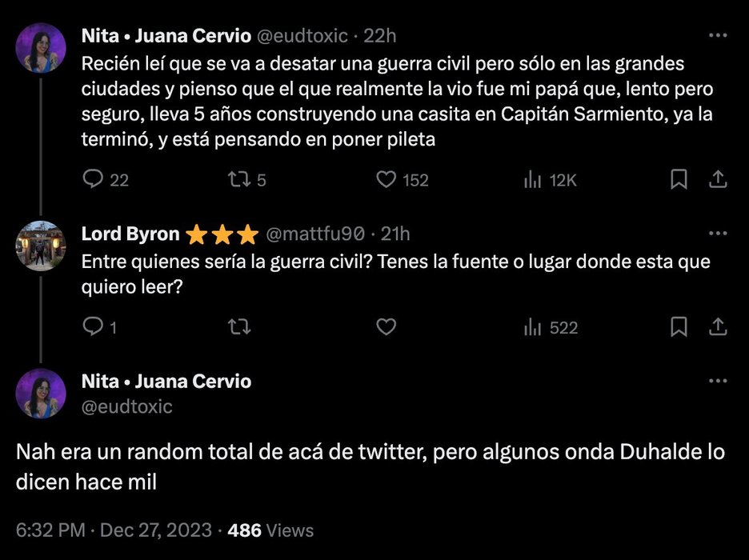This screenshot has height=560, width=749.
Task: Bookmark Lord Byron's reply
Action: click(x=679, y=327)
